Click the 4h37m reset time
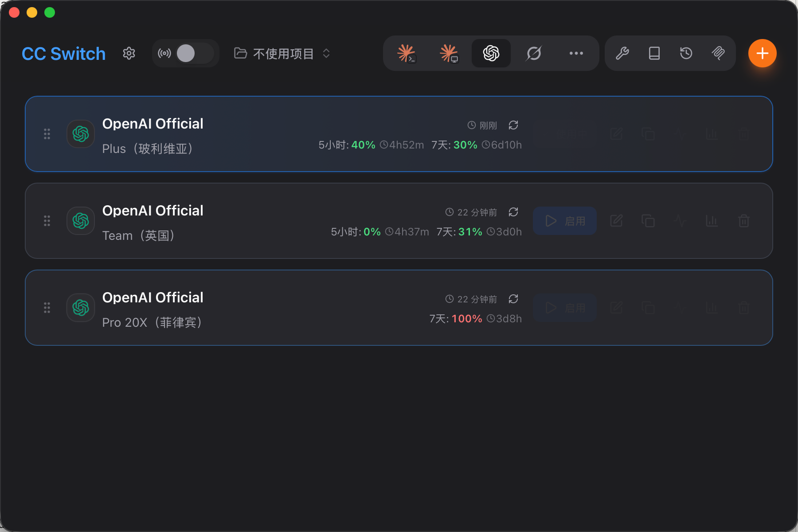This screenshot has width=798, height=532. 407,232
